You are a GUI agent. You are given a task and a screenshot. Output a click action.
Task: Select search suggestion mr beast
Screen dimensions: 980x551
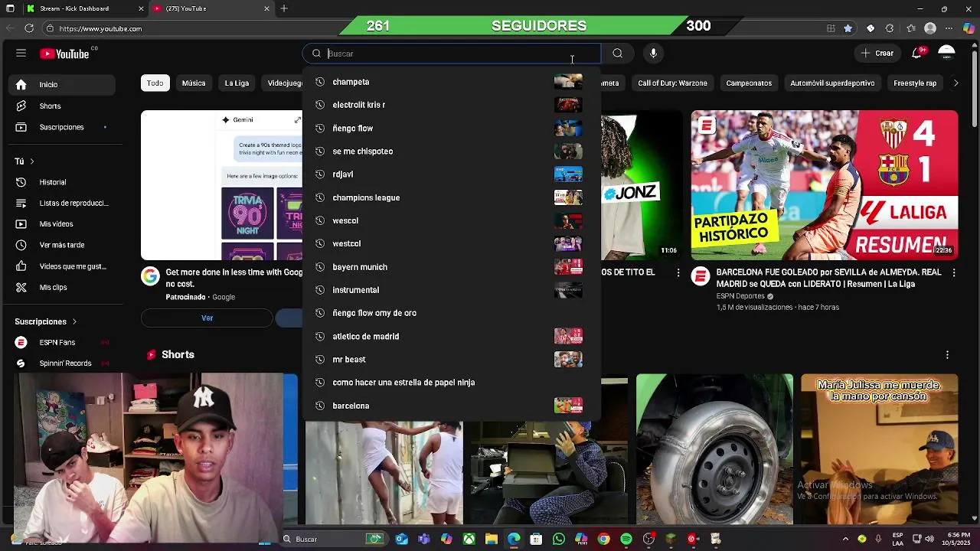[x=452, y=359]
